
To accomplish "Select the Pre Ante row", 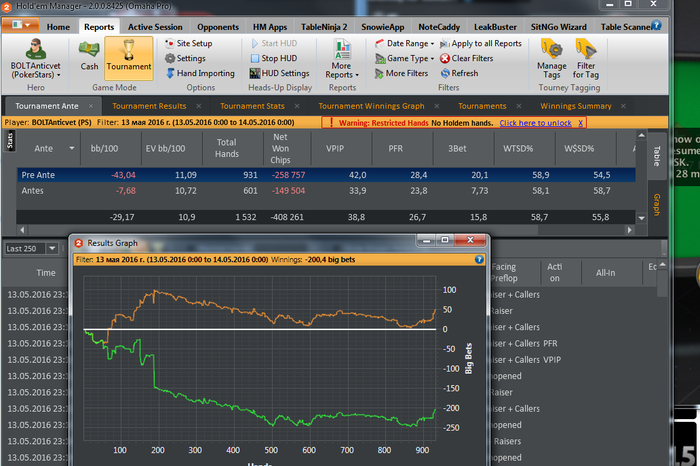I will tap(326, 175).
